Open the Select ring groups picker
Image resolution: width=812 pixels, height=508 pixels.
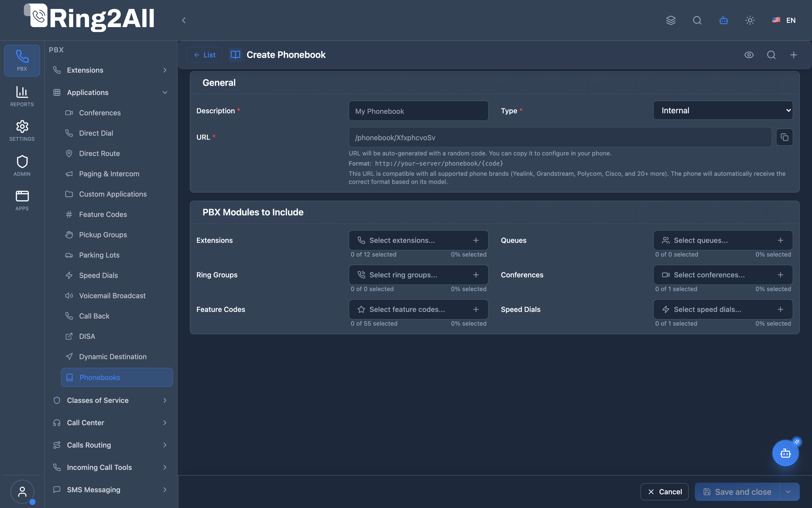pos(418,275)
